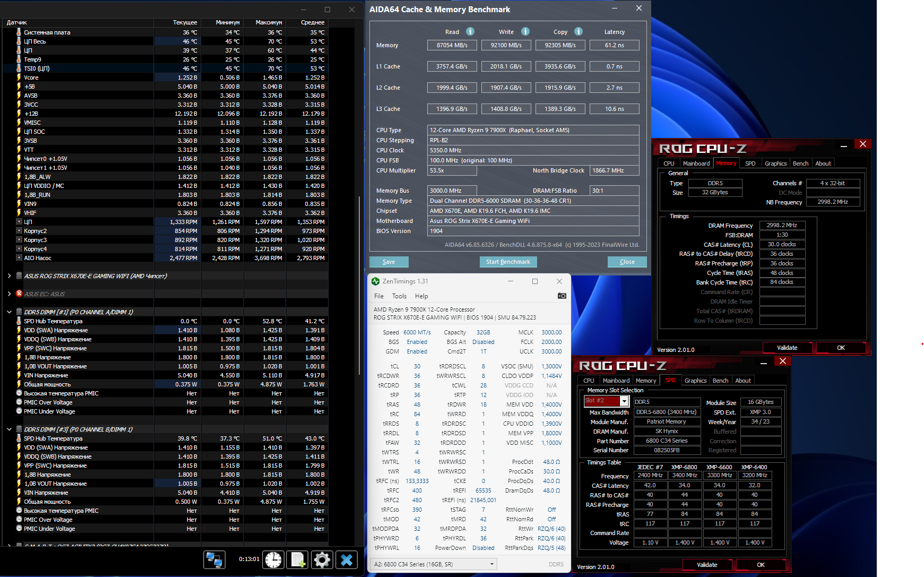Reset sensor statistics with the clock icon
Image resolution: width=924 pixels, height=577 pixels.
click(x=273, y=559)
